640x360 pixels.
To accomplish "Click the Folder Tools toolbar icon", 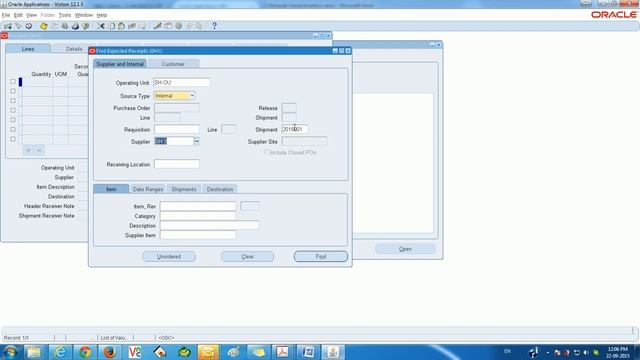I will (199, 26).
